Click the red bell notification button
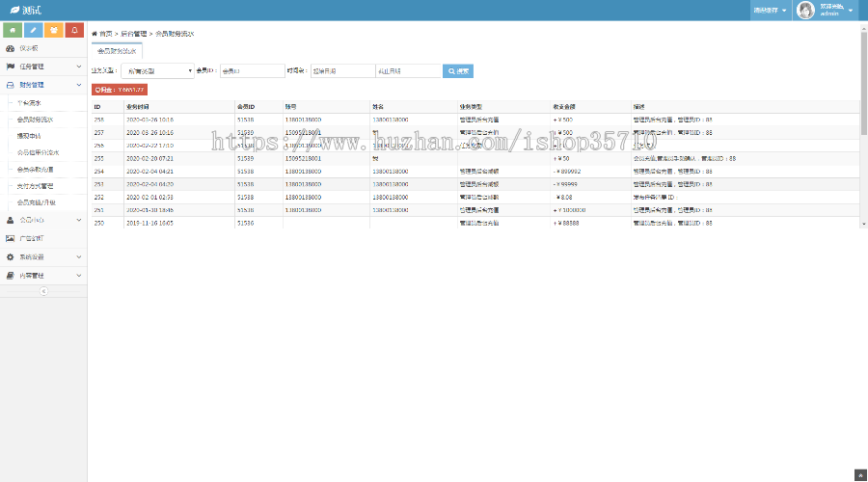The image size is (868, 482). pos(75,30)
